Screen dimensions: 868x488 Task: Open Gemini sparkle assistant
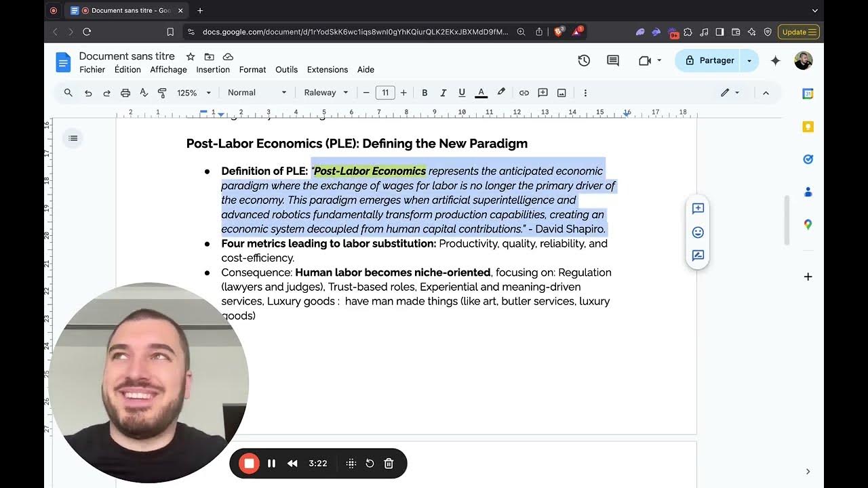click(776, 60)
